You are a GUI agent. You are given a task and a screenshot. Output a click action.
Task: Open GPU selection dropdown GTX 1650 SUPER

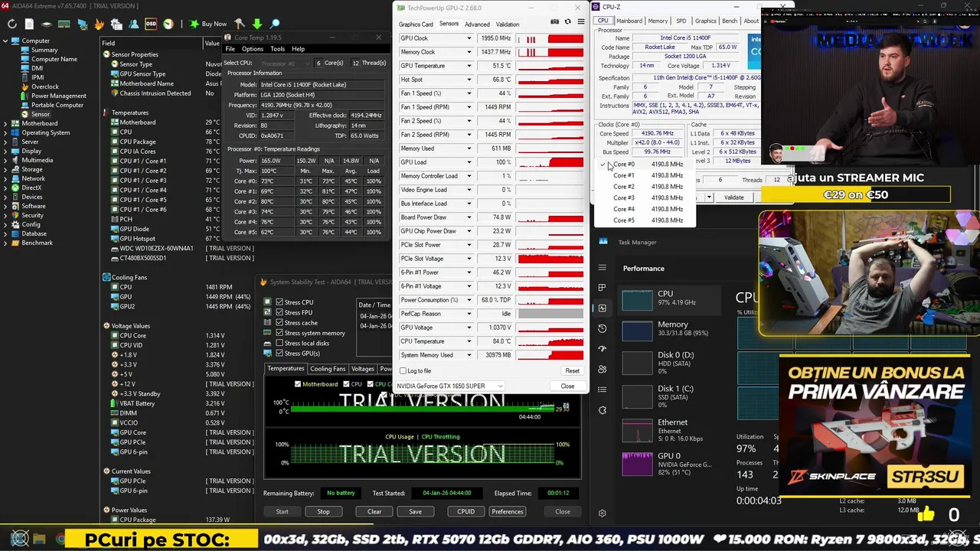[449, 386]
